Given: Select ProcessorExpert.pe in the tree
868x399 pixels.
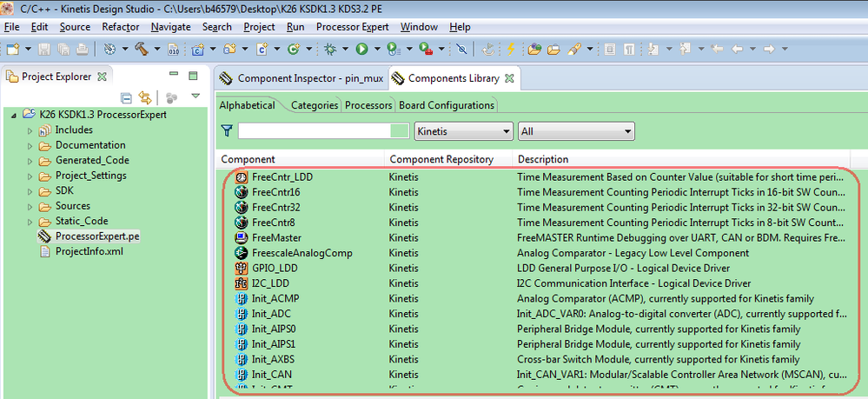Looking at the screenshot, I should (97, 236).
